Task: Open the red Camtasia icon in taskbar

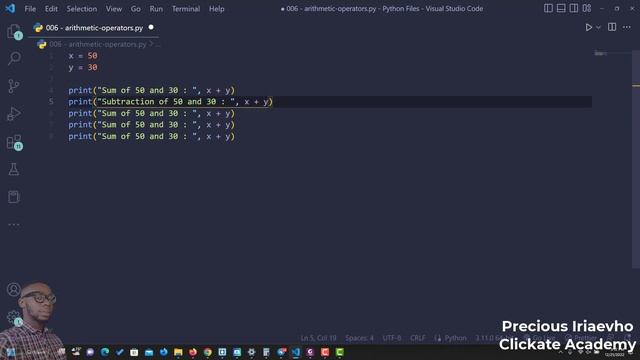Action: click(x=325, y=352)
